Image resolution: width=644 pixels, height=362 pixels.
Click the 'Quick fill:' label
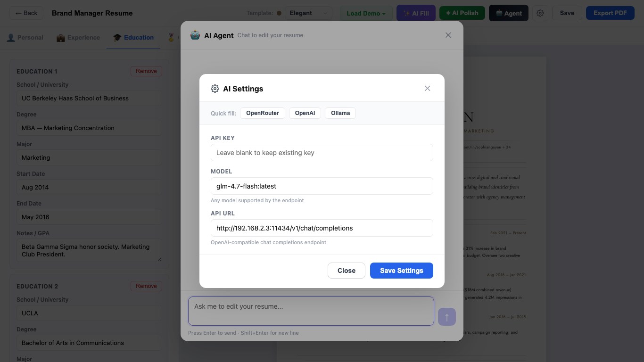pyautogui.click(x=223, y=113)
